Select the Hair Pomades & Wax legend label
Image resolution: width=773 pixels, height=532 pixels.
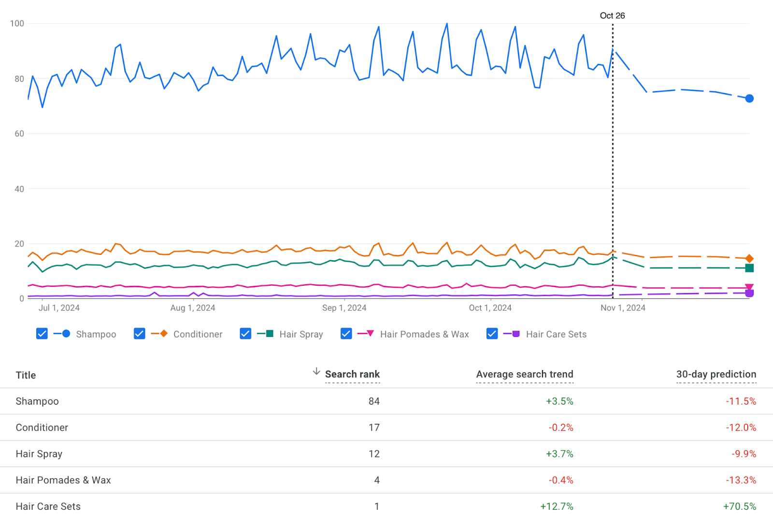[x=424, y=334]
